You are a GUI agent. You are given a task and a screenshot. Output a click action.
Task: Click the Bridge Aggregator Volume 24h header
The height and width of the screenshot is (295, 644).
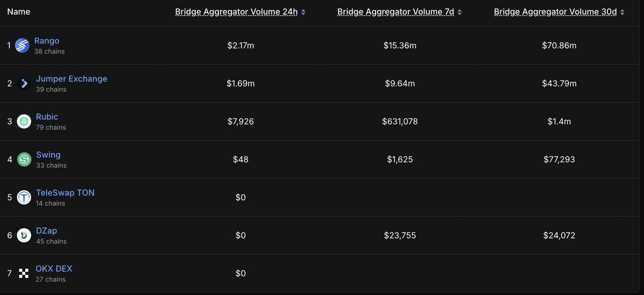pos(236,12)
